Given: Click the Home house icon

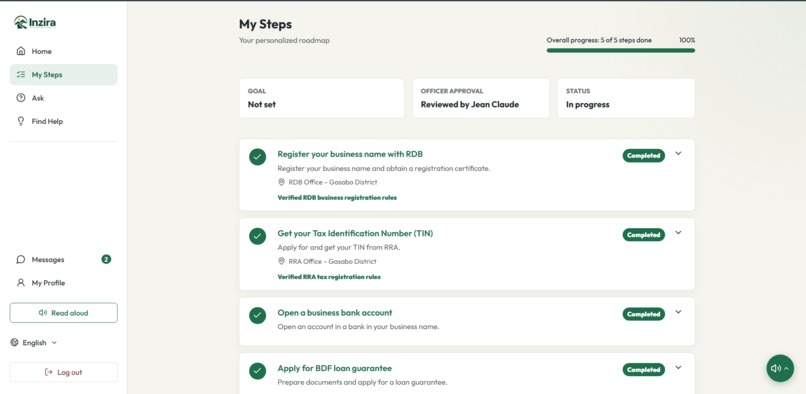Looking at the screenshot, I should coord(21,51).
